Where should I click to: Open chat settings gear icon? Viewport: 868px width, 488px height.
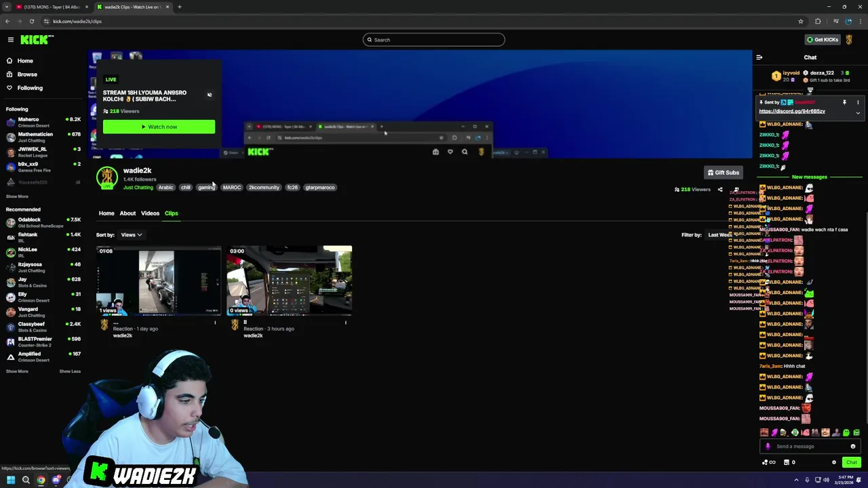pos(834,462)
